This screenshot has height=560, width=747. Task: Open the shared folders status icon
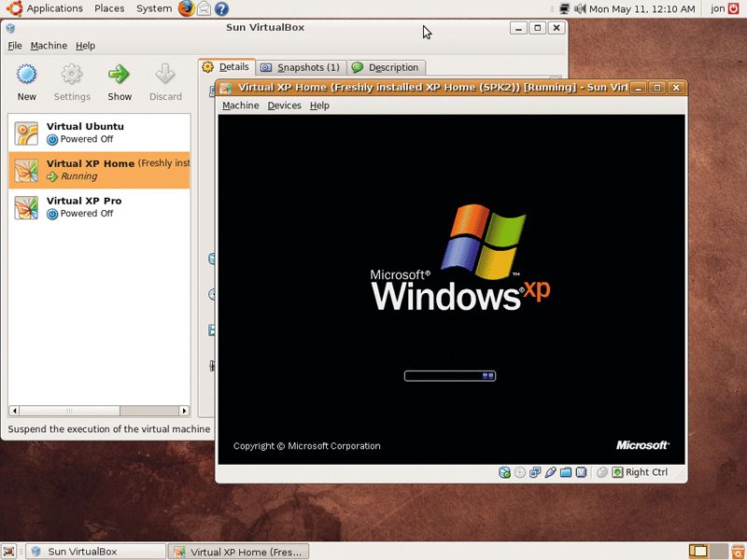coord(564,472)
